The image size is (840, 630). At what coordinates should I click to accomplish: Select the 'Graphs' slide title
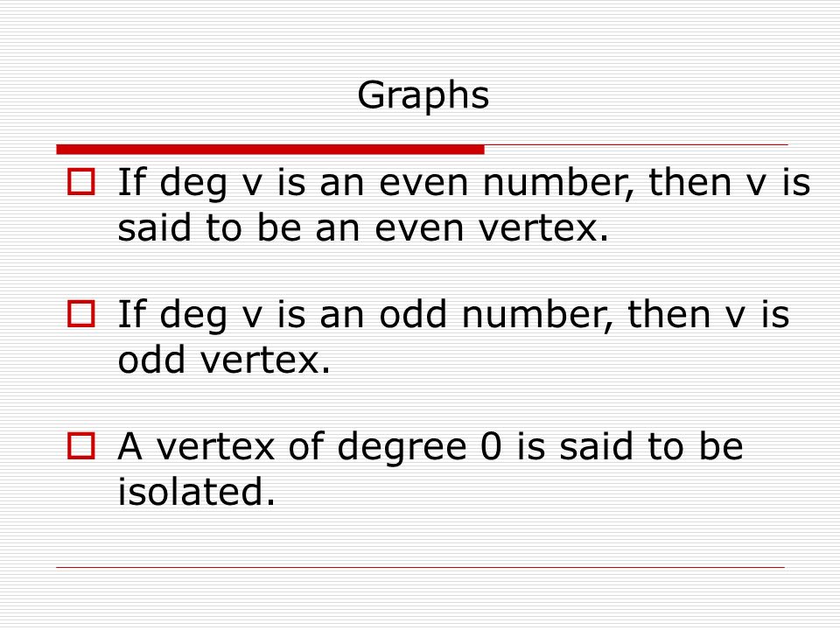[x=423, y=96]
